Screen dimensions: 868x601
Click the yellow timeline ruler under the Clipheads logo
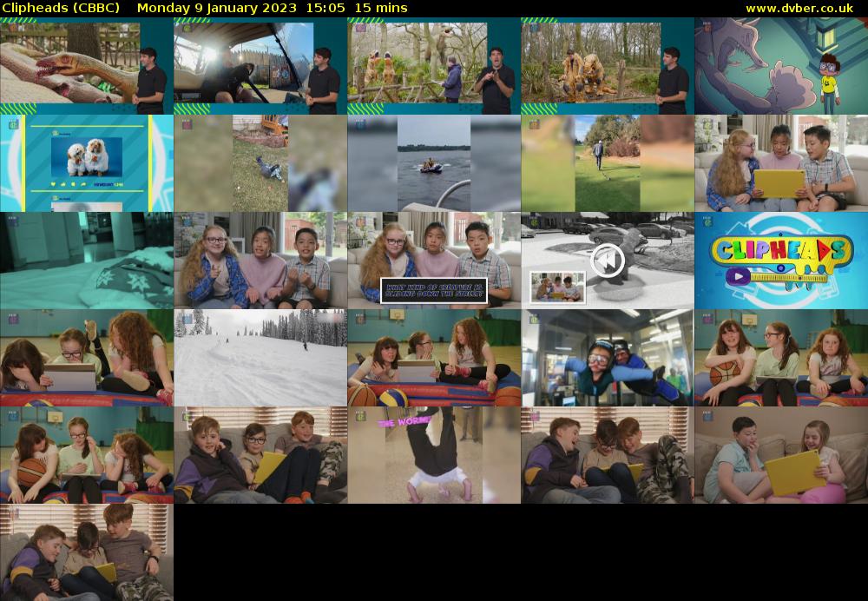point(790,276)
